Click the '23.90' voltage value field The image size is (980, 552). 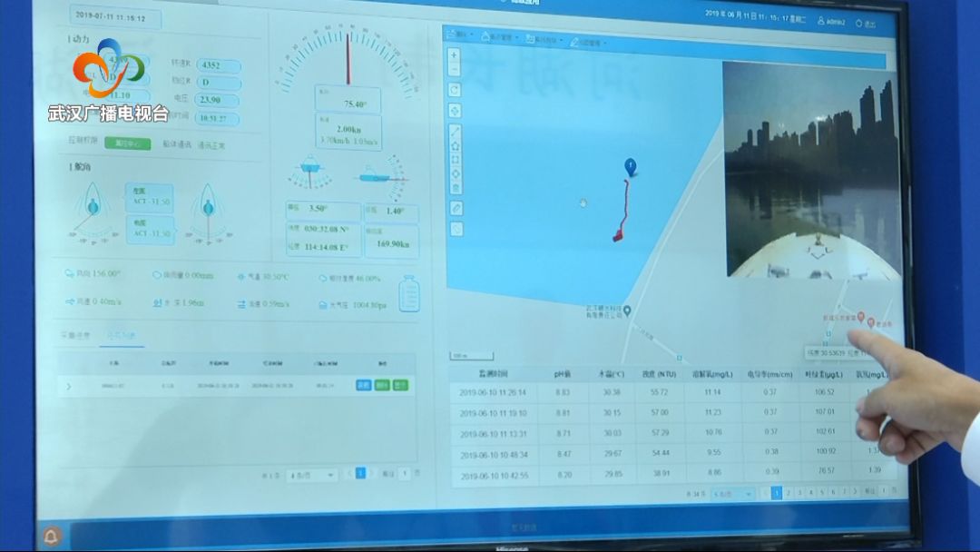coord(217,99)
